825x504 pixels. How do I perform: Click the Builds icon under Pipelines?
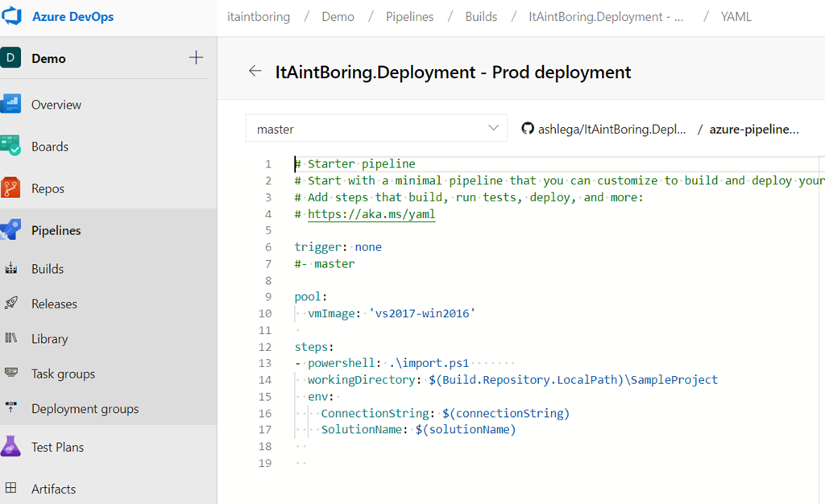click(x=11, y=269)
